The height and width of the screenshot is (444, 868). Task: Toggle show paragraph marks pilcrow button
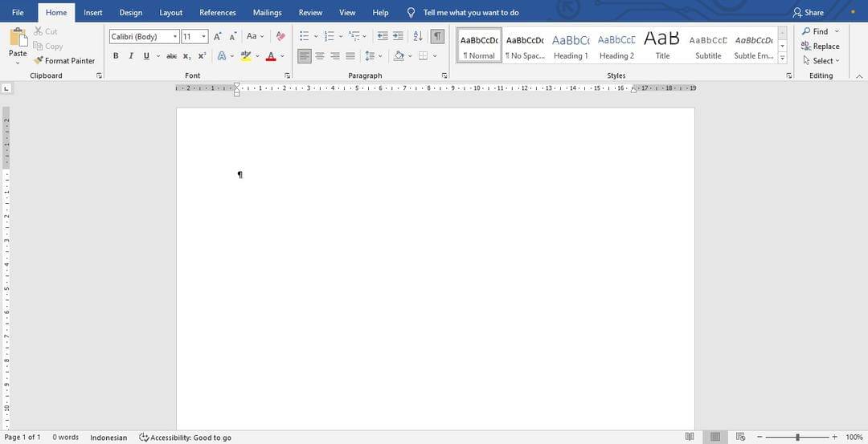tap(437, 36)
